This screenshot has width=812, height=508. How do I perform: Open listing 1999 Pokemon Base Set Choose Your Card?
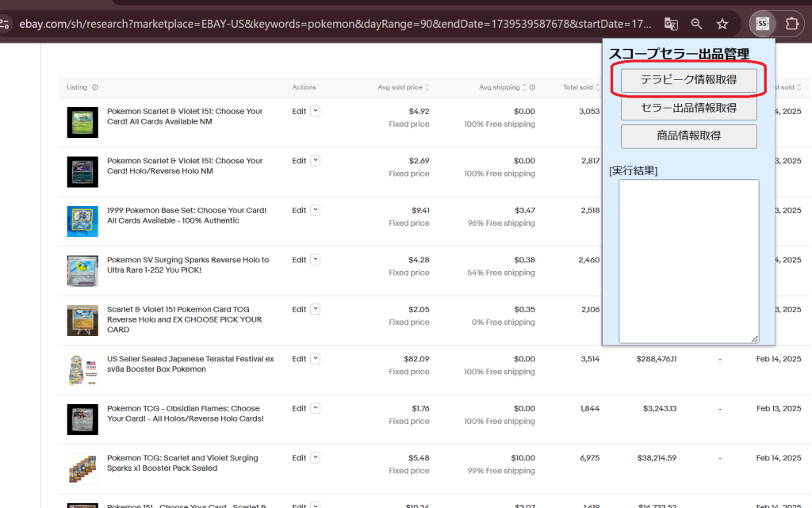[x=186, y=216]
